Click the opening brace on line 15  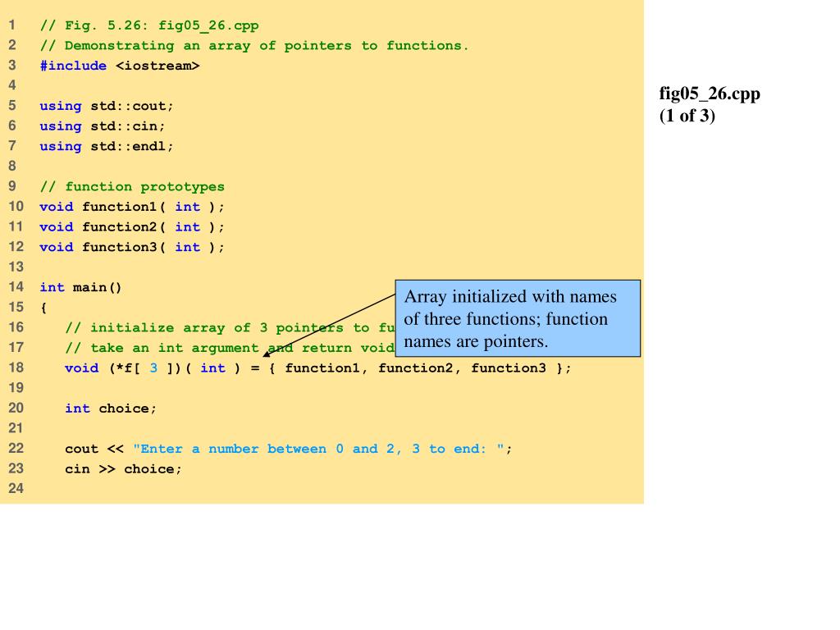point(44,308)
